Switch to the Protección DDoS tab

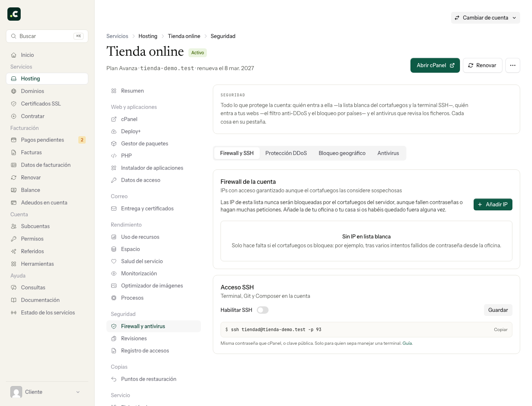click(x=286, y=153)
